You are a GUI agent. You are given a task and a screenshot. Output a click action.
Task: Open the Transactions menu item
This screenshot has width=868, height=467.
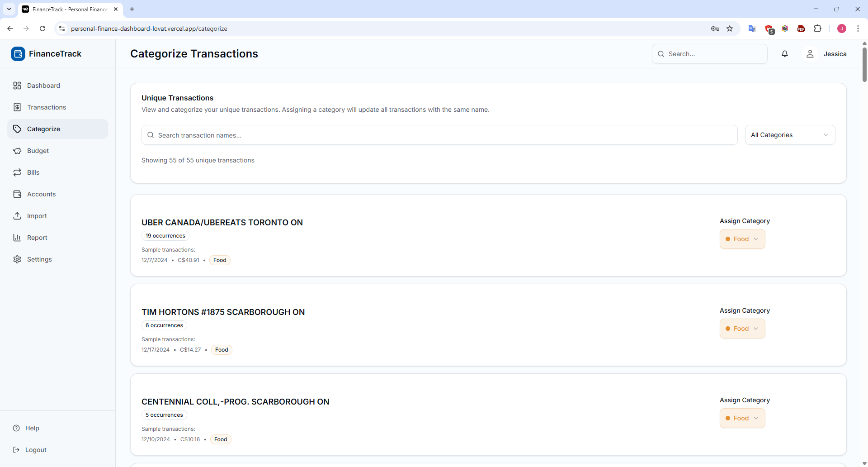pos(46,107)
